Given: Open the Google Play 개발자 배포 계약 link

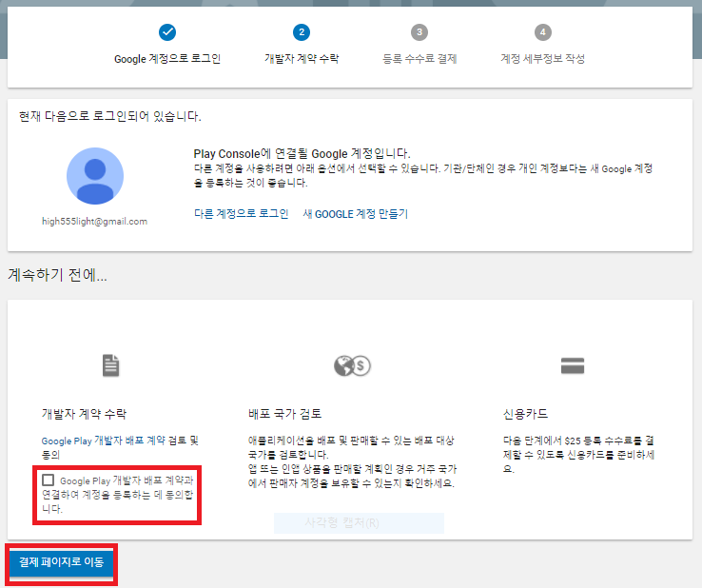Looking at the screenshot, I should [x=104, y=441].
